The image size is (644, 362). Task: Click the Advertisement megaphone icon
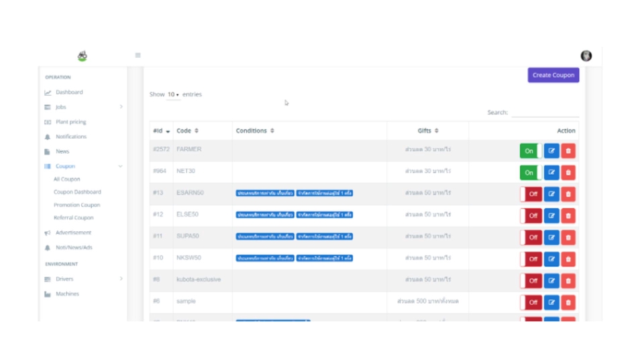(x=48, y=233)
